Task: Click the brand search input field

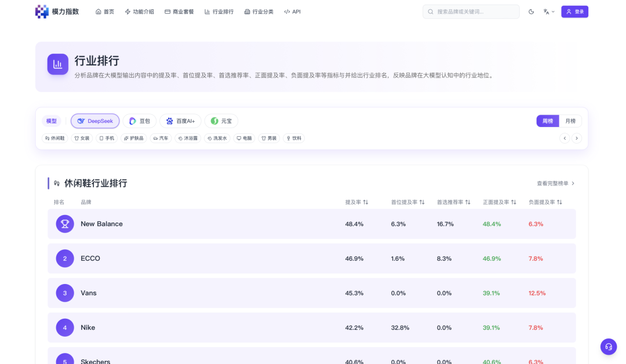Action: coord(471,12)
